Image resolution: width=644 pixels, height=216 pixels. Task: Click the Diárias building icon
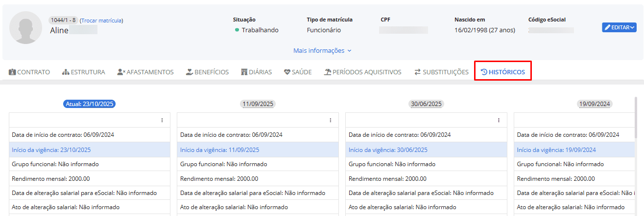pos(244,72)
